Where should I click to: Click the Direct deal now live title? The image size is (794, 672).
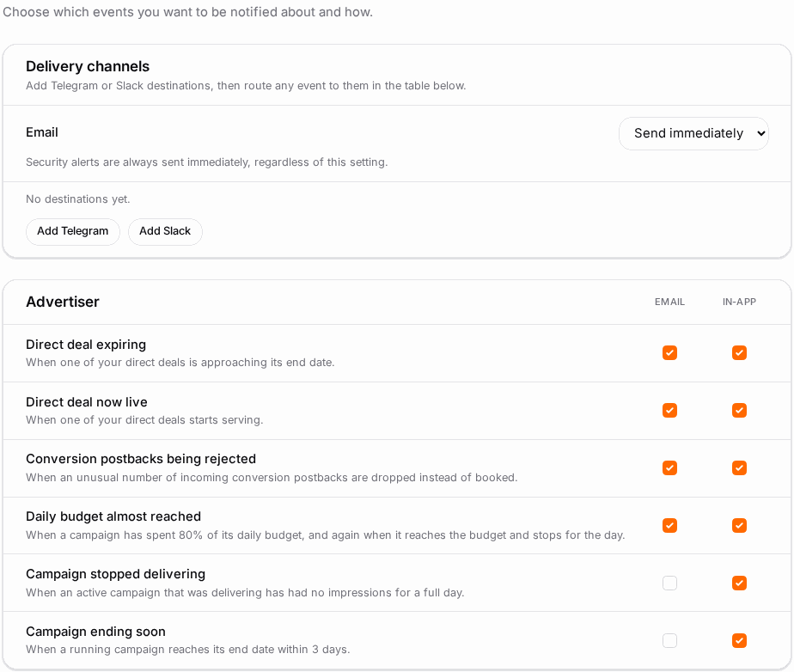[x=87, y=402]
